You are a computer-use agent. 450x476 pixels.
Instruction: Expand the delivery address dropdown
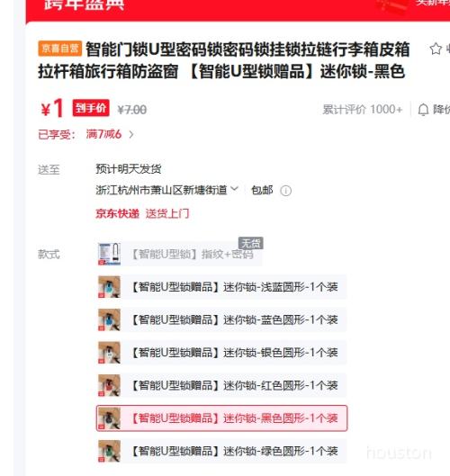pyautogui.click(x=234, y=189)
